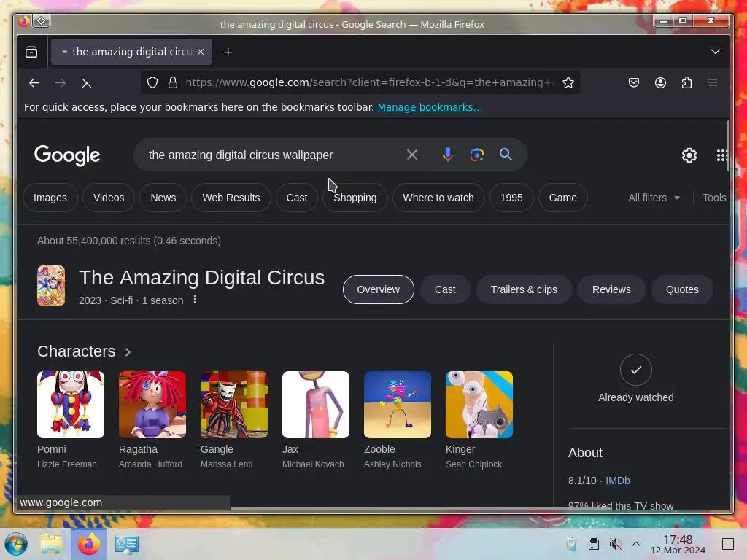Open the Ragatha character image
Screen dimensions: 747x560
[152, 404]
